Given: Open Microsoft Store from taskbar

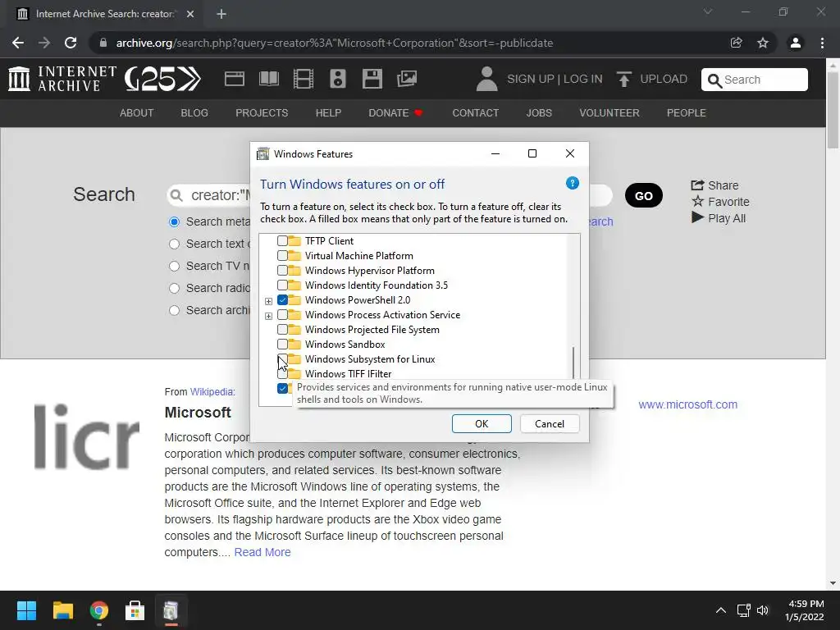Looking at the screenshot, I should coord(135,610).
